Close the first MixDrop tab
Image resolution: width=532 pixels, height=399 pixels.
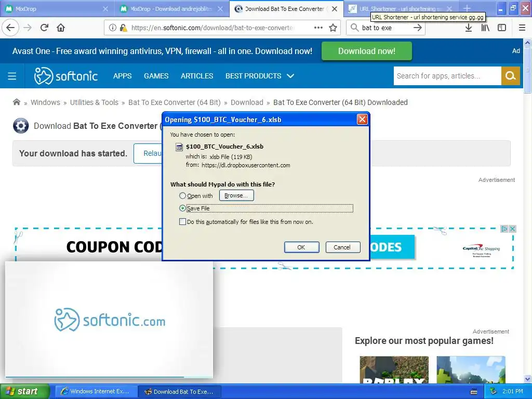point(105,9)
